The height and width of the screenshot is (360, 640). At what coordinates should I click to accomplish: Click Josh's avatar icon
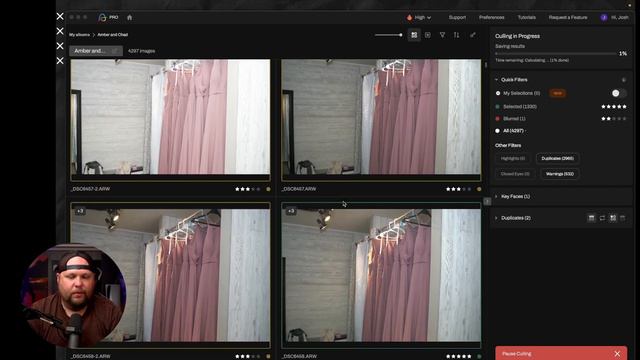pos(604,18)
